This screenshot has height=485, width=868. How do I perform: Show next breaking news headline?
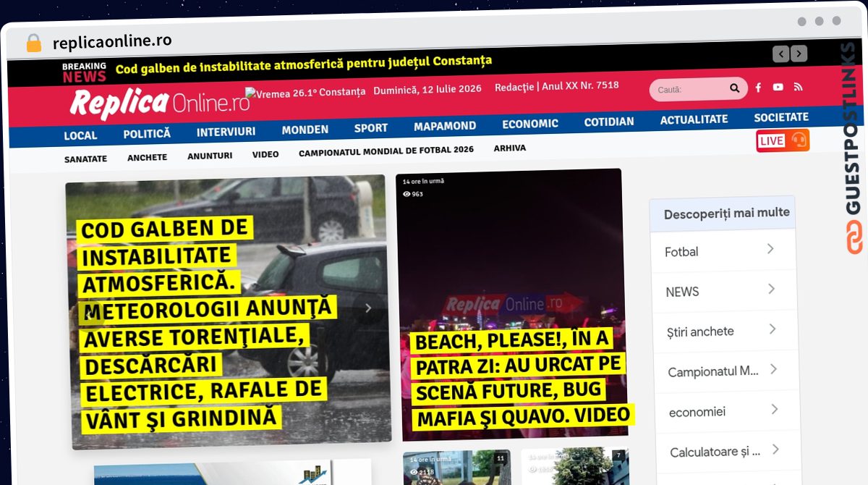tap(799, 54)
